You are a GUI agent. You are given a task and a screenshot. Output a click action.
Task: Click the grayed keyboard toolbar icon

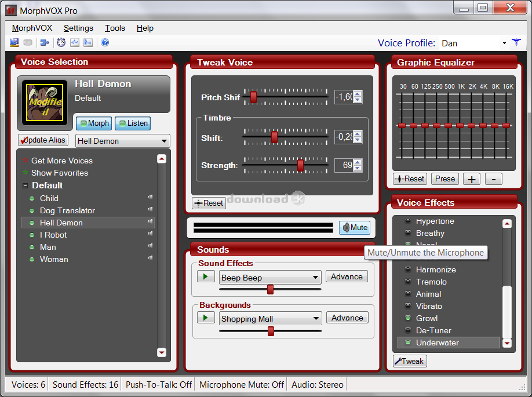[28, 42]
